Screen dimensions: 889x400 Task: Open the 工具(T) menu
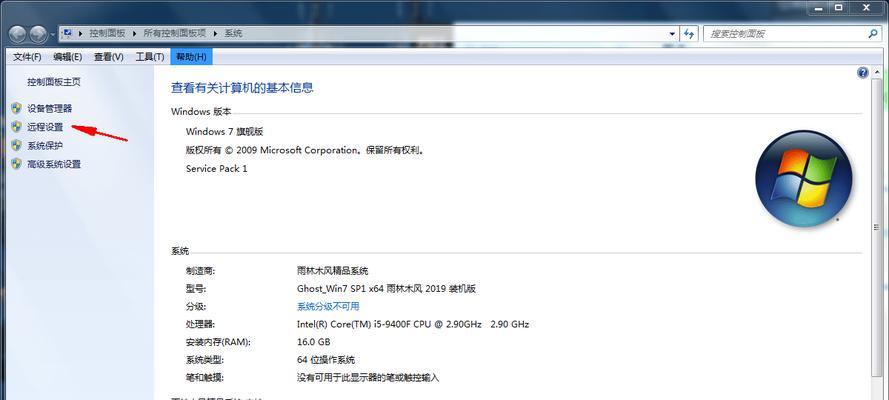pyautogui.click(x=150, y=57)
